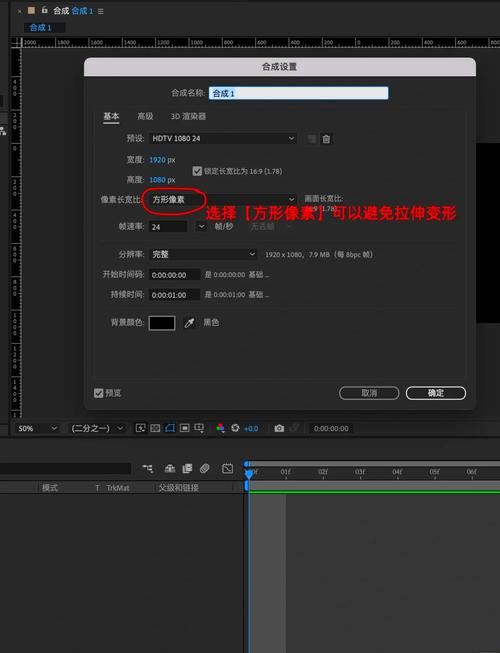Click the 取消 button
This screenshot has width=500, height=653.
(x=369, y=393)
